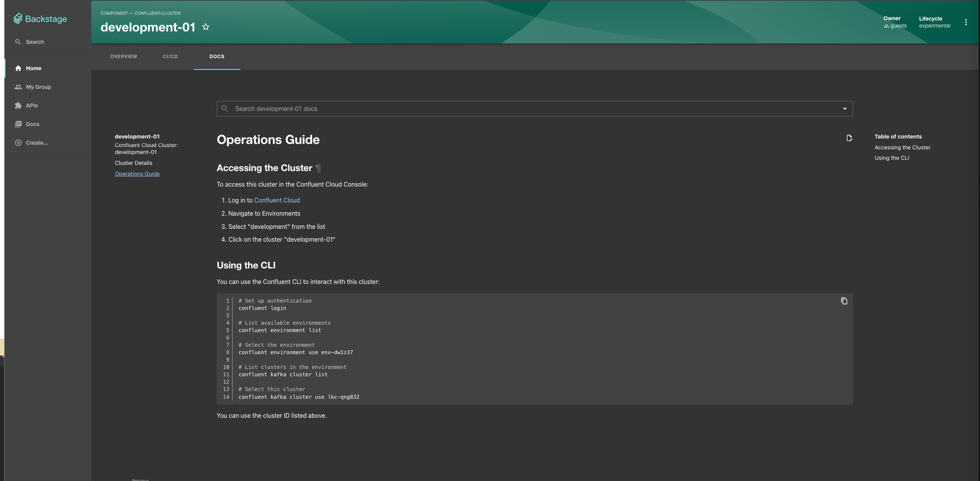980x481 pixels.
Task: Open My Group page
Action: [48, 87]
